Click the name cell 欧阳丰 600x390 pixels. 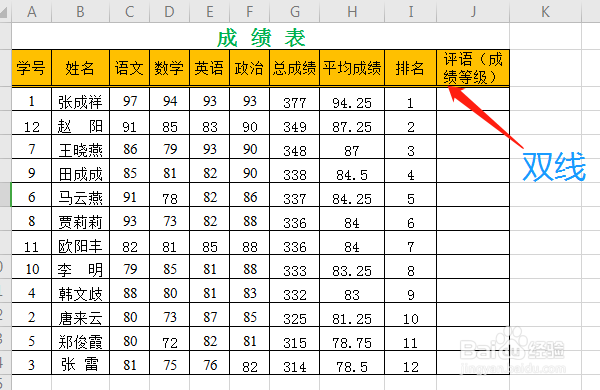click(80, 243)
